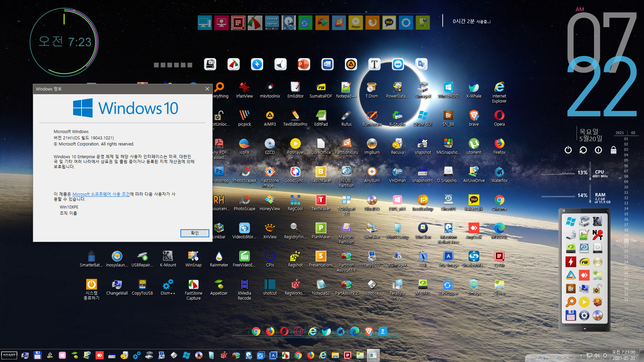
Task: Open PowerPoint icon in top dock row
Action: (x=304, y=64)
